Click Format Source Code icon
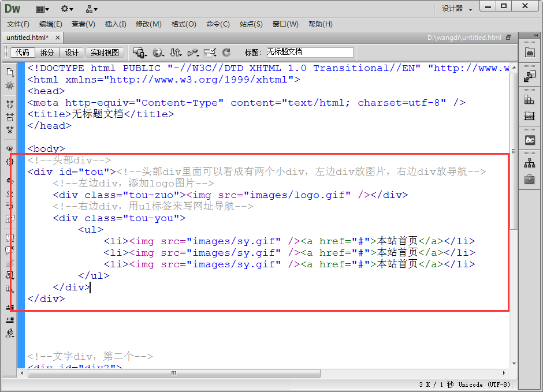Viewport: 543px width, 392px height. (10, 333)
